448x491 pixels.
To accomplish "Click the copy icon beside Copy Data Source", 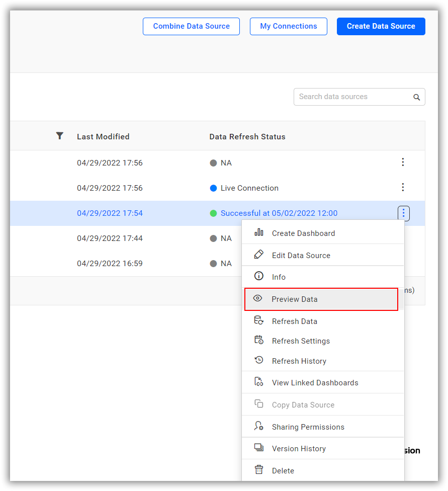I will click(258, 403).
